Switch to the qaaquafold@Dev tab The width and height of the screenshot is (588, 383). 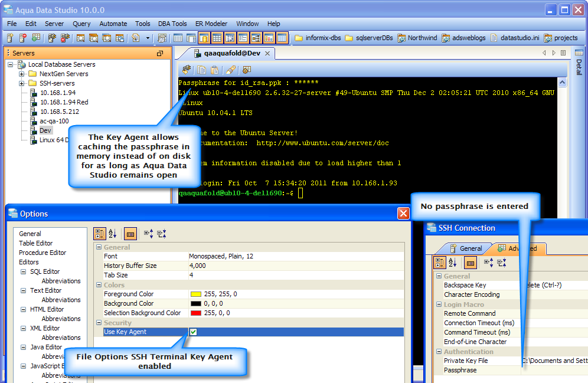[x=232, y=53]
